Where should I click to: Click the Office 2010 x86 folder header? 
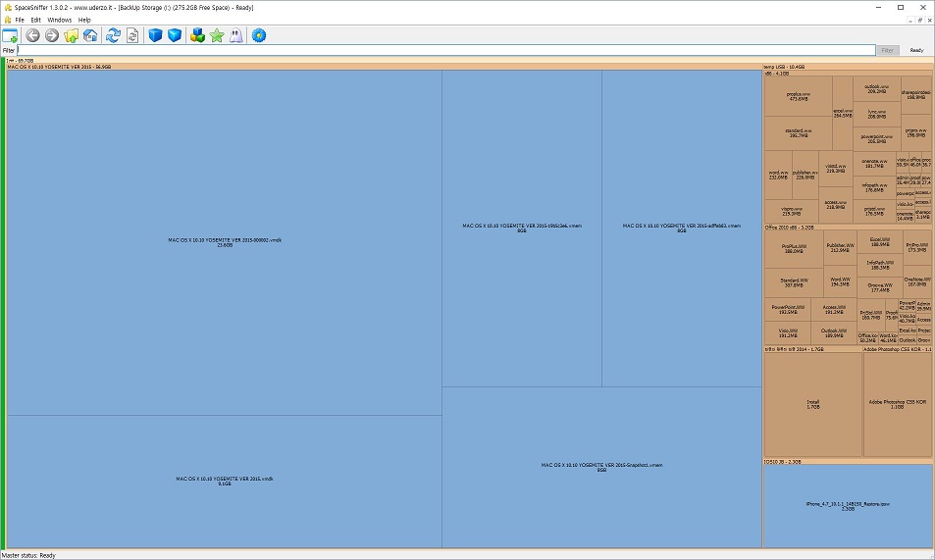click(848, 228)
